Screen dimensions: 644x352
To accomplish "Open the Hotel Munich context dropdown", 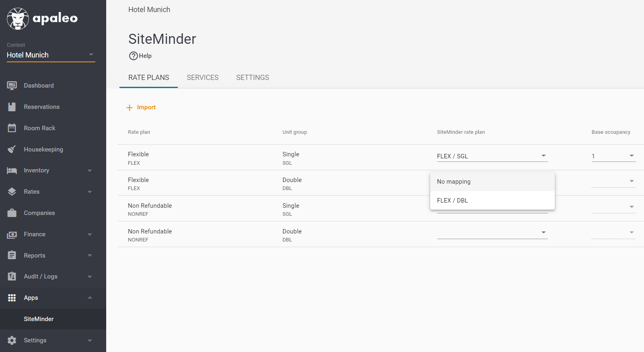I will 51,55.
